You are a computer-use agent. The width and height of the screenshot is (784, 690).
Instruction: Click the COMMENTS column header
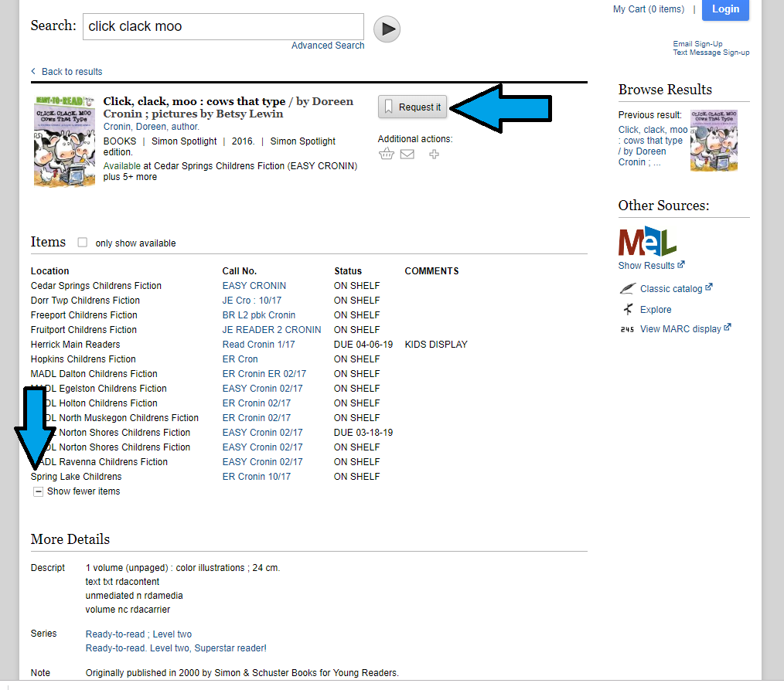coord(431,271)
